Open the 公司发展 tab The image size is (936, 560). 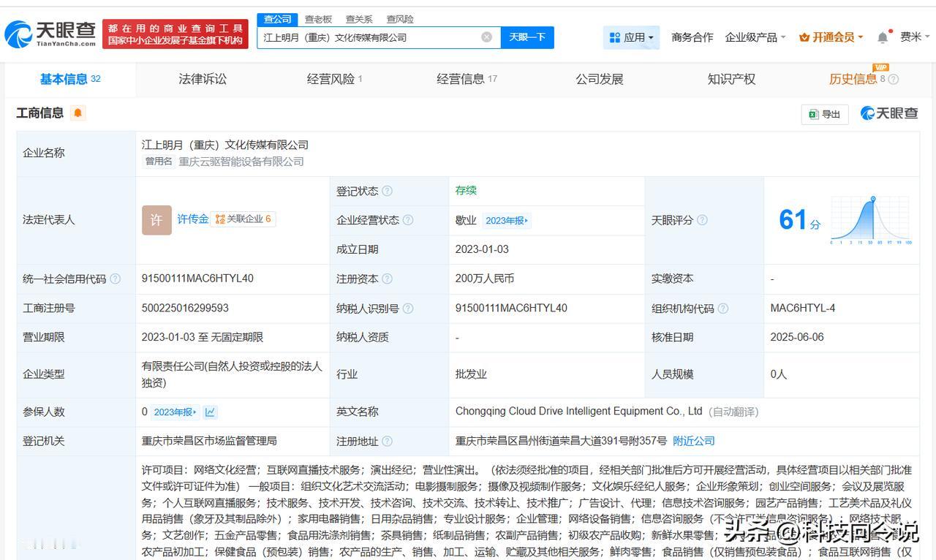pos(600,79)
